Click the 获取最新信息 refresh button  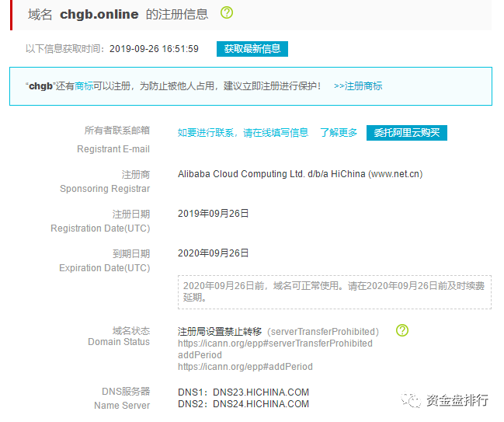[252, 49]
